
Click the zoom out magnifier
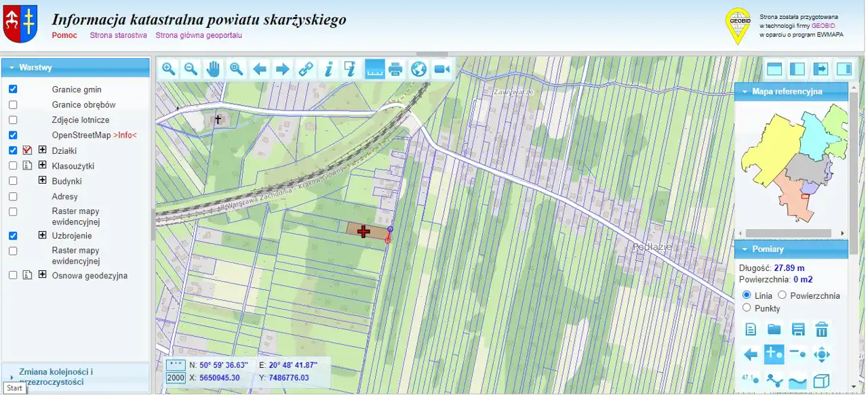(191, 68)
